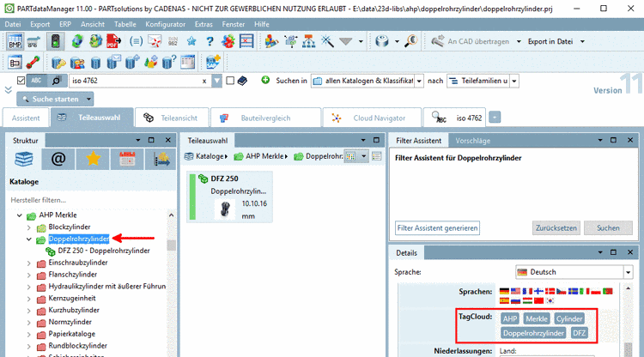This screenshot has height=357, width=644.
Task: Click the red puzzle pieces icon
Action: click(x=228, y=41)
